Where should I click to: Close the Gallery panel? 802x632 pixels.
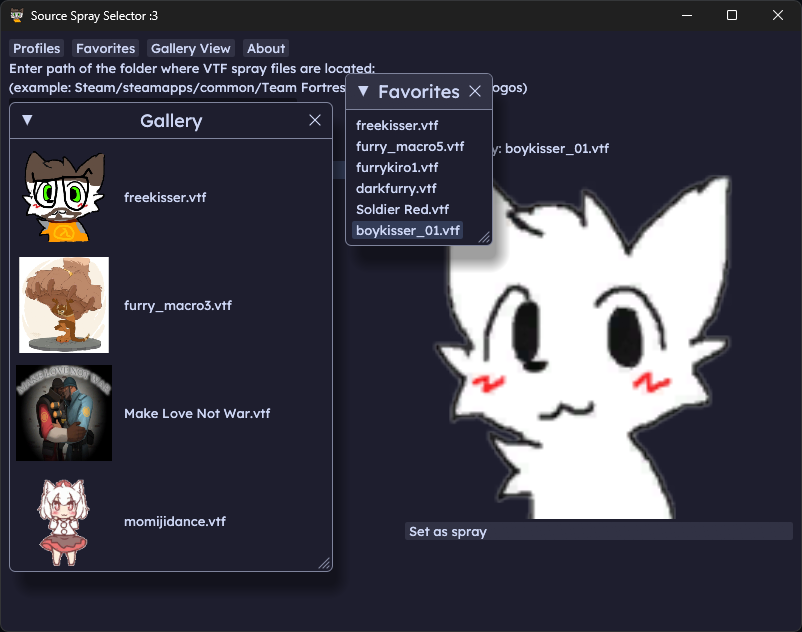(x=315, y=120)
